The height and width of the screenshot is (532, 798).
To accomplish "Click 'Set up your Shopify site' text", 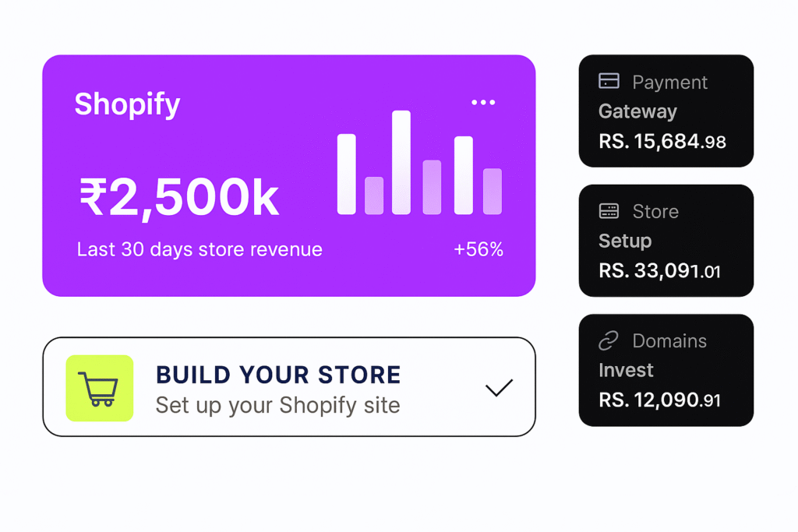I will pyautogui.click(x=278, y=405).
